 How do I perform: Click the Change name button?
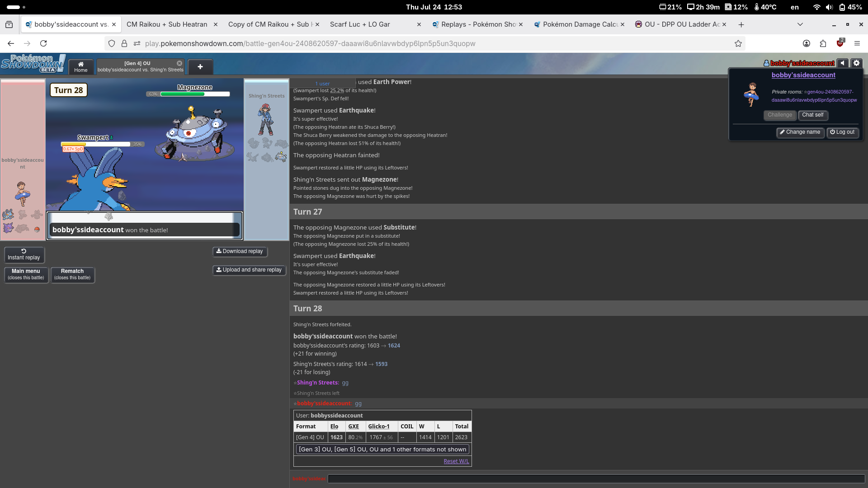tap(800, 132)
